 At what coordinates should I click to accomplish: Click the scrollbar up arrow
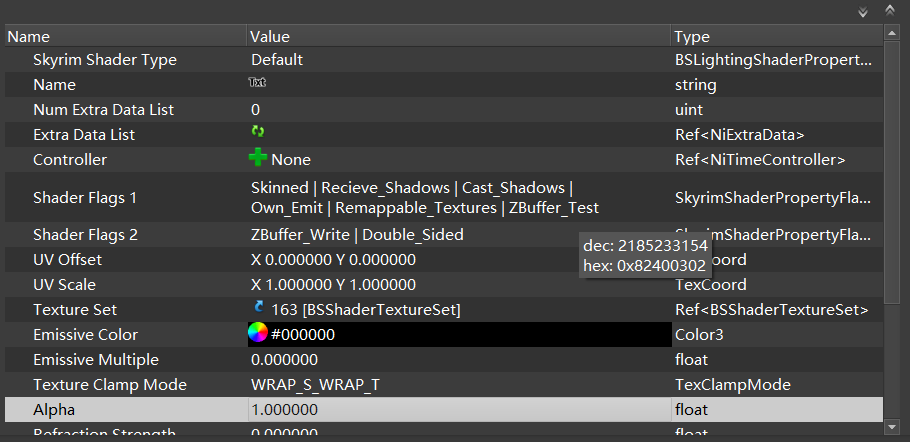[892, 32]
